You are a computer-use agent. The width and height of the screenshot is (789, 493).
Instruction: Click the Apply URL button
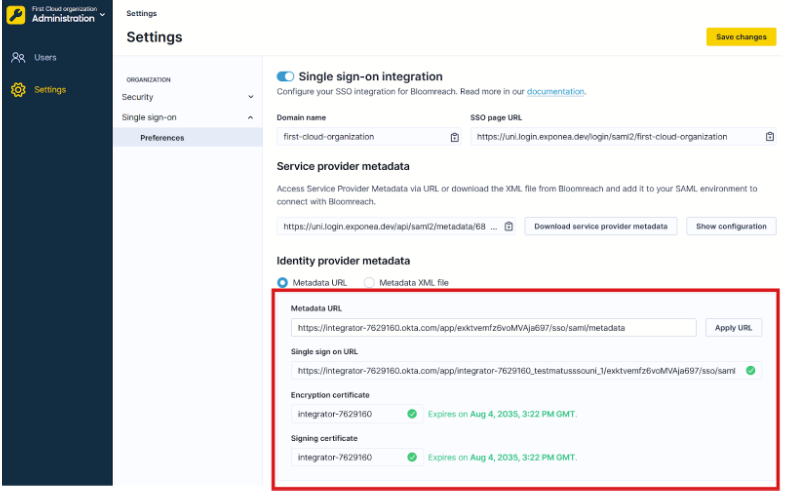tap(733, 328)
